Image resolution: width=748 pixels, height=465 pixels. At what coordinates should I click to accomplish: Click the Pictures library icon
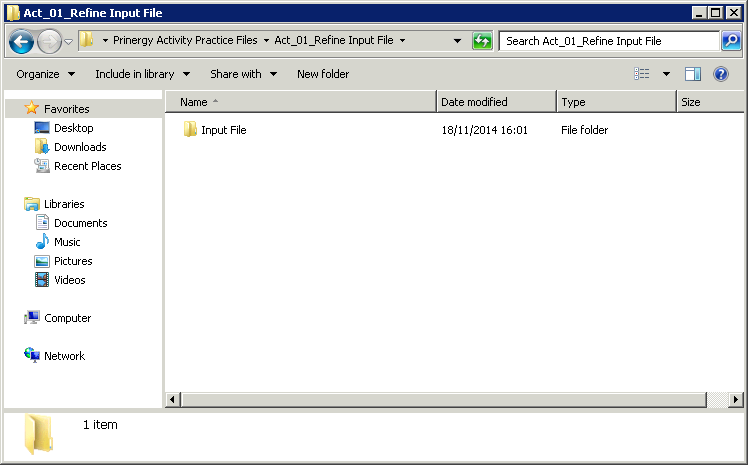42,261
